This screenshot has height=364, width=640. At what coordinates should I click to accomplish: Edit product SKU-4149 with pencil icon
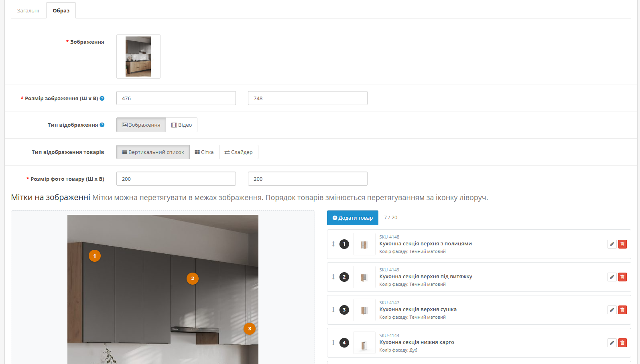tap(612, 277)
